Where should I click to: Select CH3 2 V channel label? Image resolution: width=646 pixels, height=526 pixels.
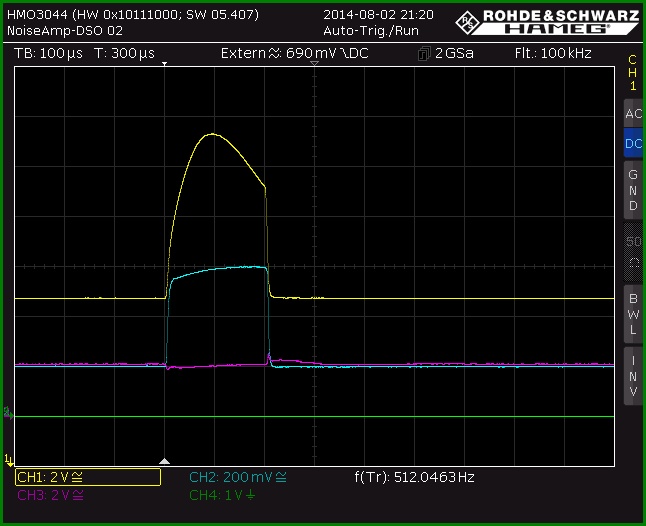(x=50, y=495)
